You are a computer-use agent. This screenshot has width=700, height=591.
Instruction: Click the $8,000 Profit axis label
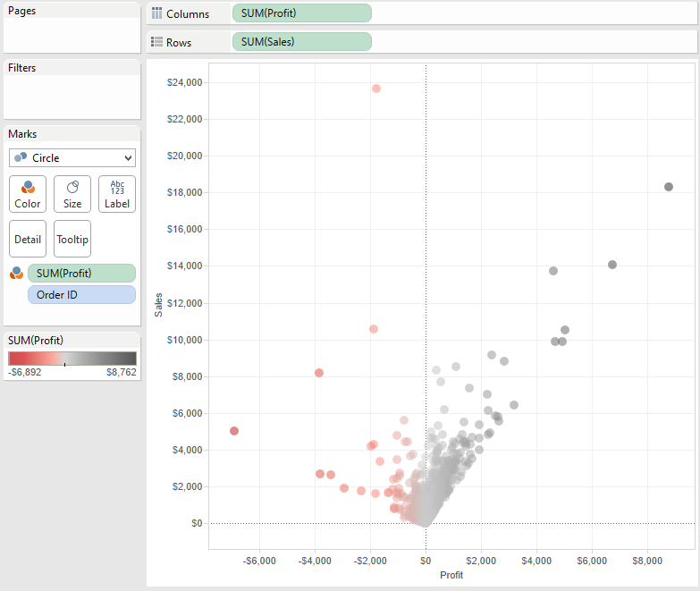[x=647, y=561]
